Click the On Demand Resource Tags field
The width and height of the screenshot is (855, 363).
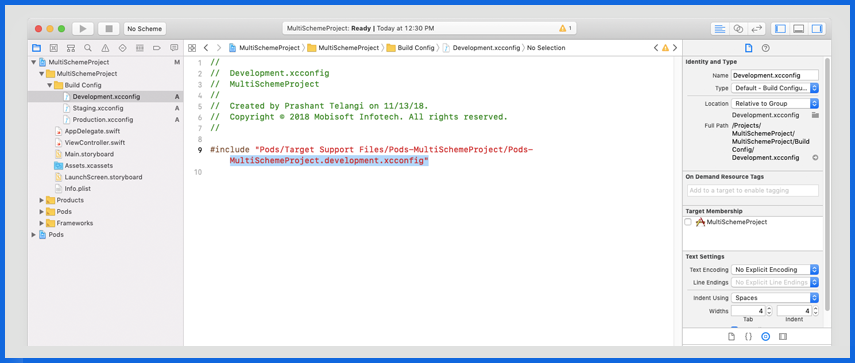pos(752,190)
